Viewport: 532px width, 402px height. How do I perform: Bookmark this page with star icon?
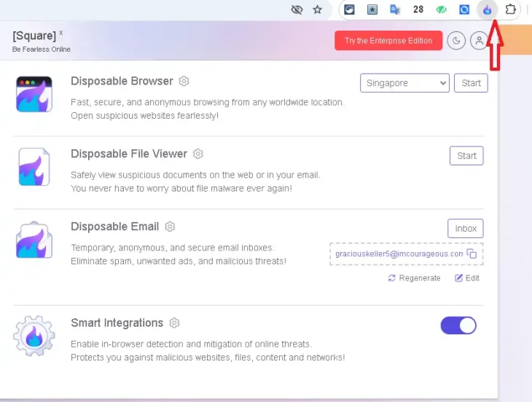(317, 10)
